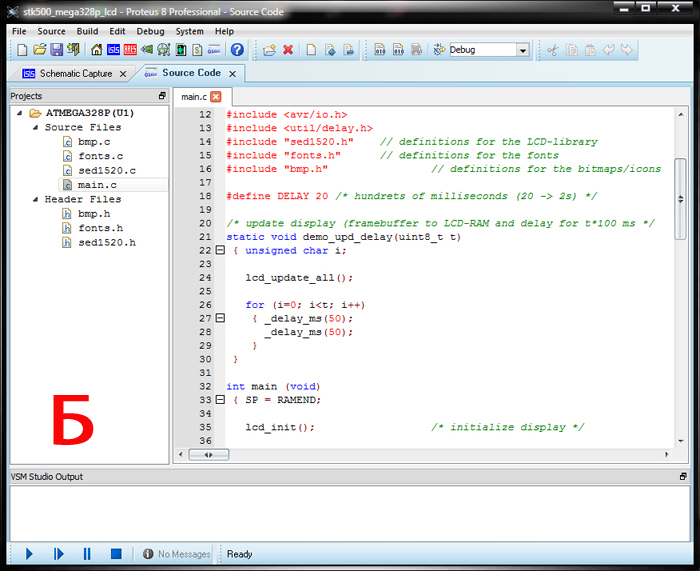Open ARES PCB Layout toolbar icon
Screen dimensions: 700x571
click(x=130, y=50)
